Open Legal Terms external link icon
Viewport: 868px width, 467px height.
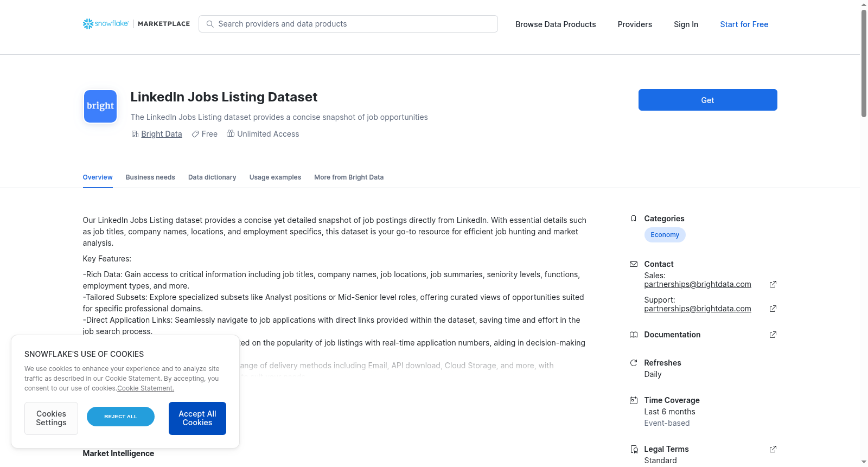pos(773,449)
